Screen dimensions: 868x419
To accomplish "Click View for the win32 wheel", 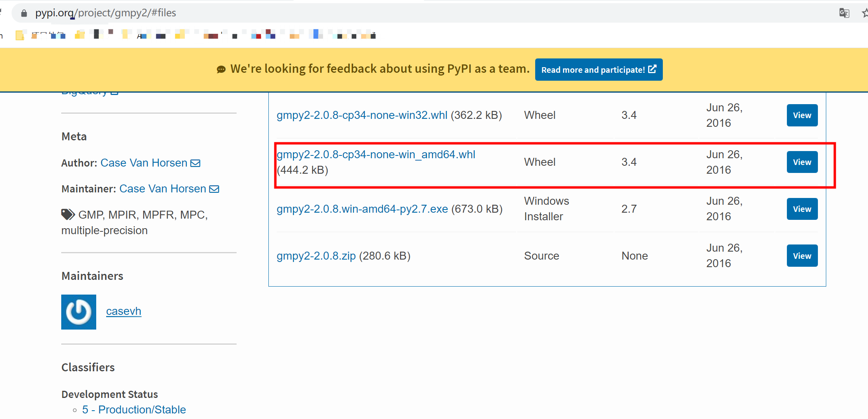I will pos(802,115).
